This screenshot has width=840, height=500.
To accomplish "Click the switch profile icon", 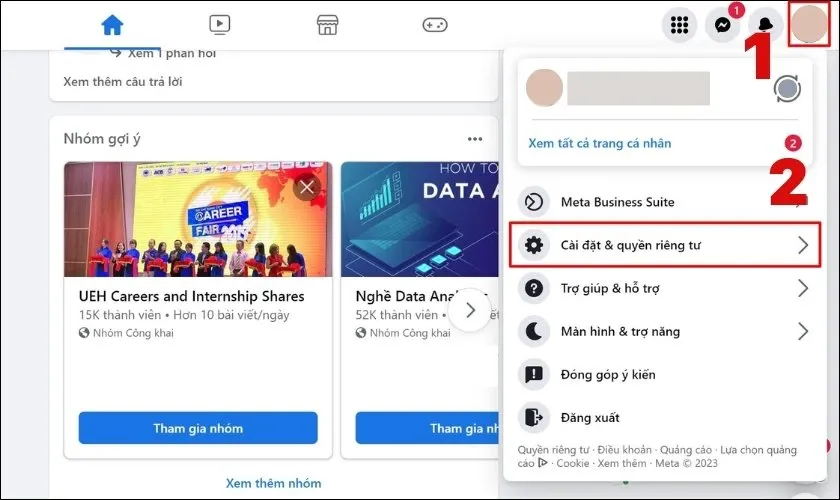I will click(x=788, y=89).
